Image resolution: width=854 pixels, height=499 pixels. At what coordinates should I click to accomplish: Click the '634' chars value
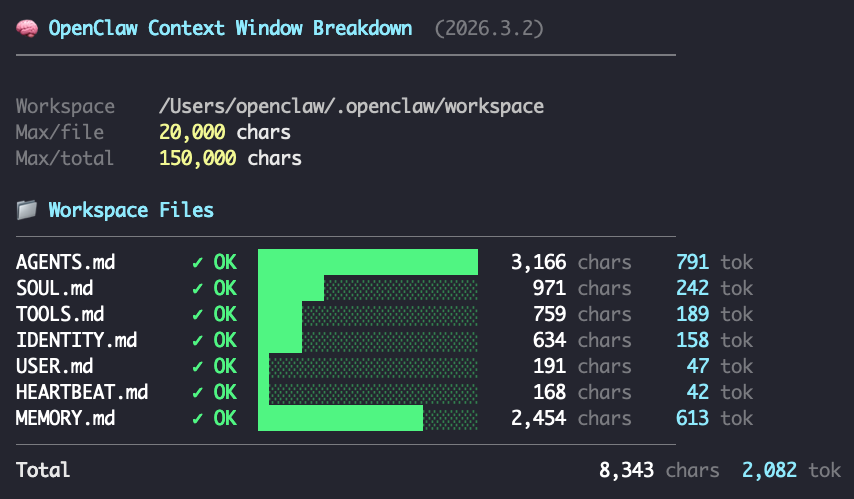coord(550,340)
